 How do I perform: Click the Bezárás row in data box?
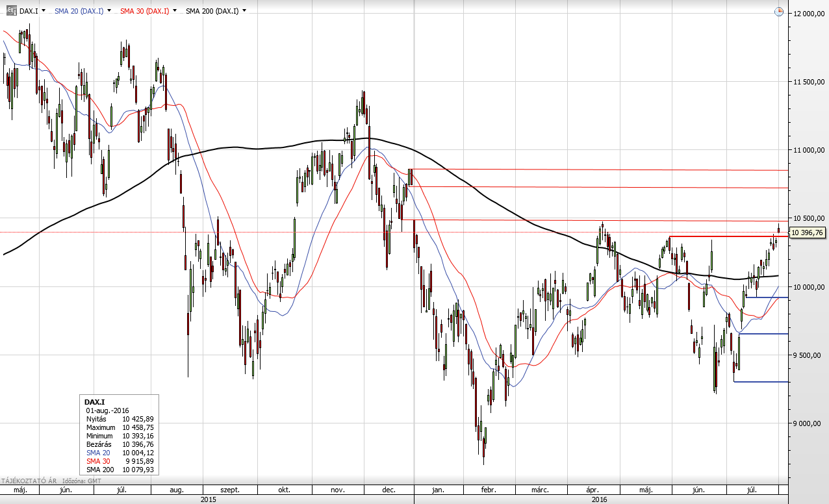[x=120, y=444]
